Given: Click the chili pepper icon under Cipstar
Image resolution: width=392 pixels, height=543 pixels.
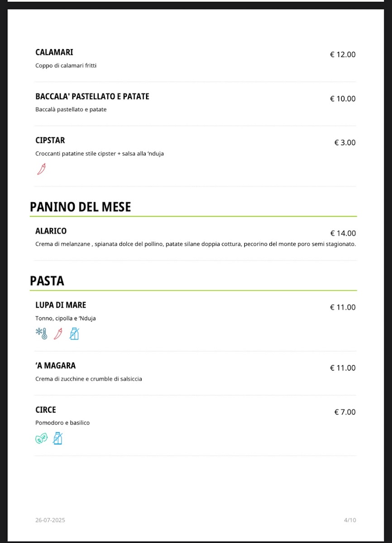Looking at the screenshot, I should coord(41,169).
